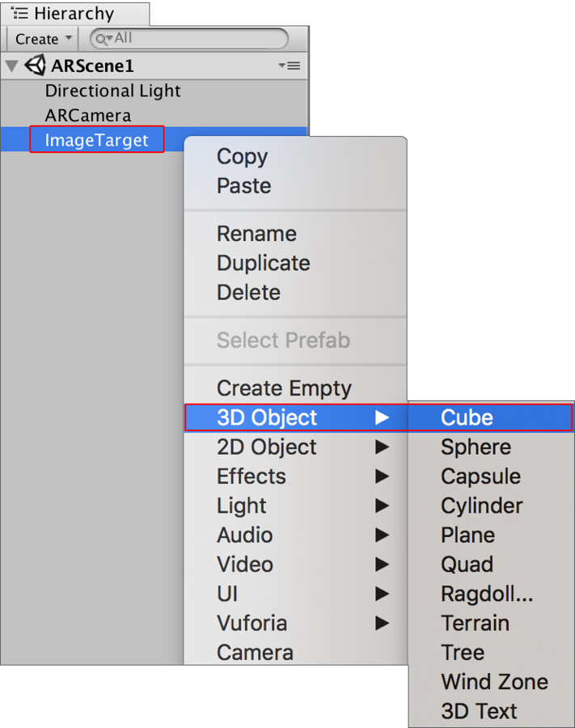Viewport: 575px width, 728px height.
Task: Click the Hierarchy panel list icon
Action: click(x=19, y=13)
